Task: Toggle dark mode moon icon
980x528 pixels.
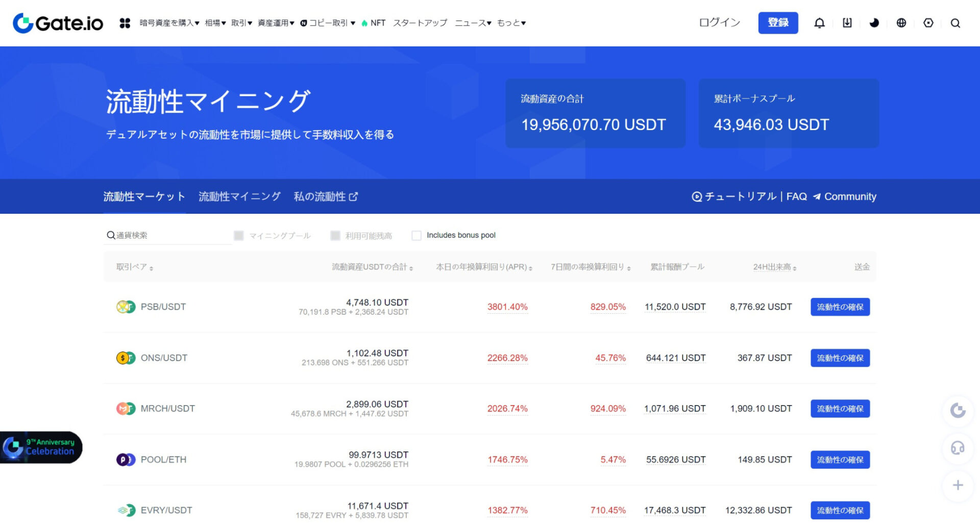Action: pos(874,23)
